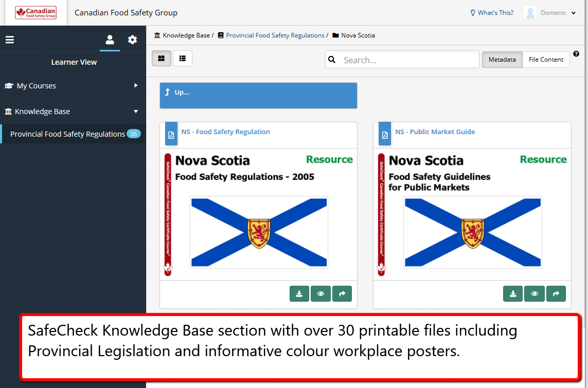Collapse Knowledge Base menu arrow
Image resolution: width=588 pixels, height=388 pixels.
(136, 111)
